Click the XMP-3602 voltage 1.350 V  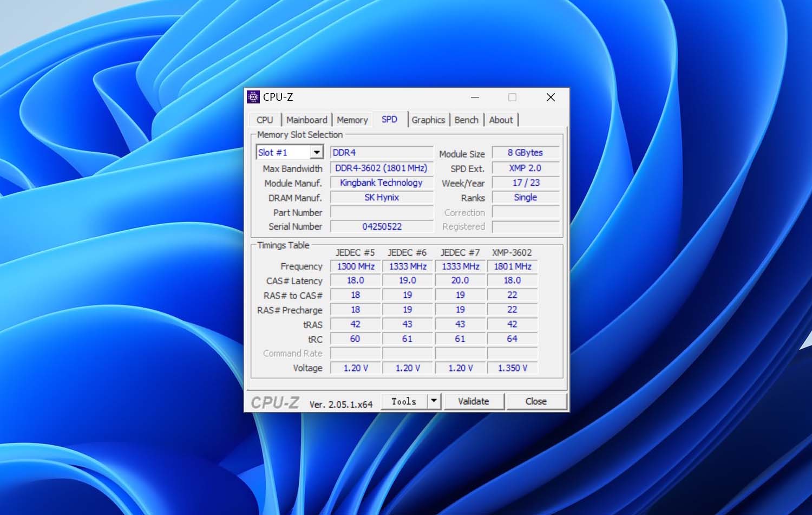pos(513,368)
